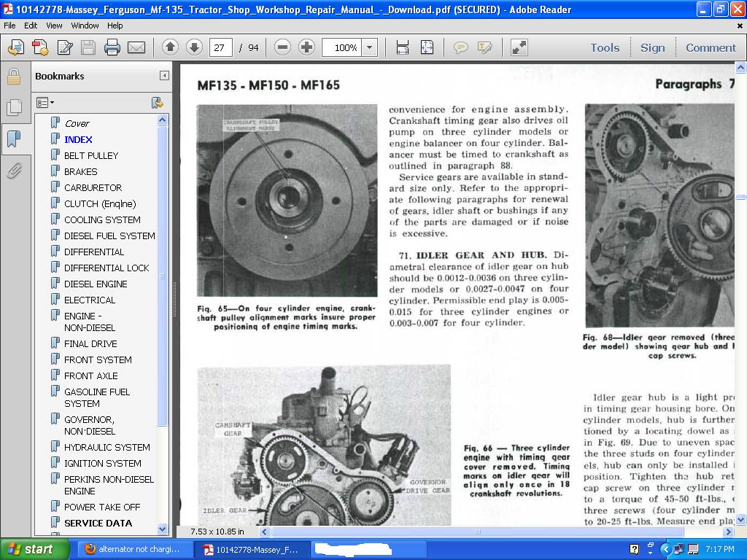The height and width of the screenshot is (560, 747).
Task: Select the CLUTCH (Engine) bookmark
Action: tap(100, 204)
